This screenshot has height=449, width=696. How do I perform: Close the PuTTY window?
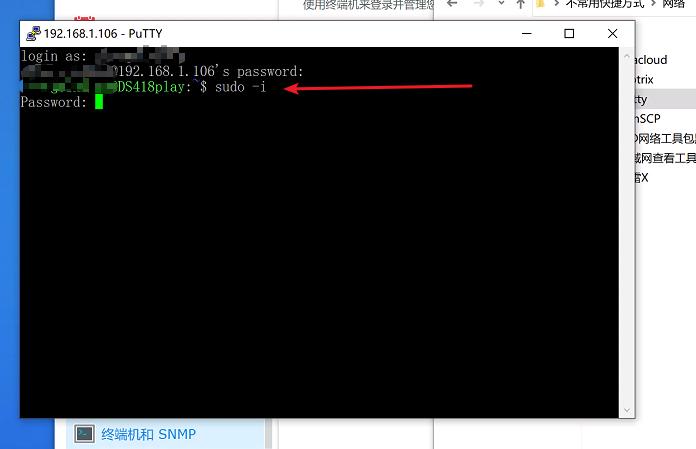[613, 34]
